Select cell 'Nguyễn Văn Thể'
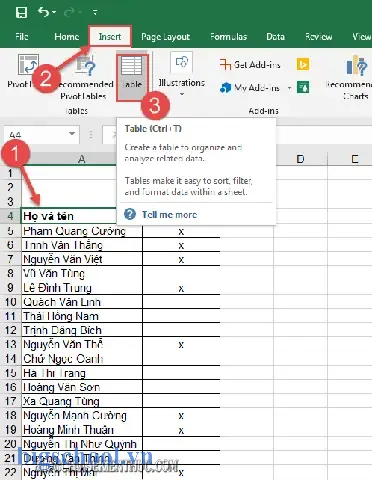The width and height of the screenshot is (372, 480). [x=82, y=344]
